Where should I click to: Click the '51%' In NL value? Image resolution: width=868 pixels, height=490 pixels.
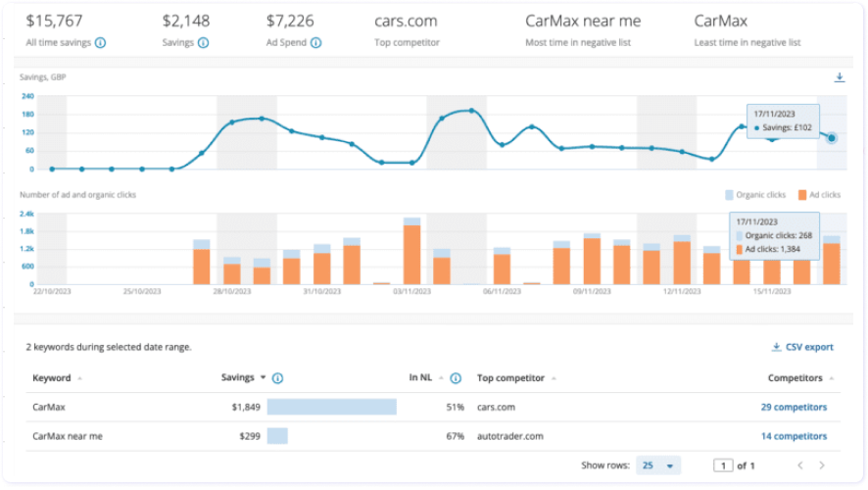pyautogui.click(x=455, y=407)
